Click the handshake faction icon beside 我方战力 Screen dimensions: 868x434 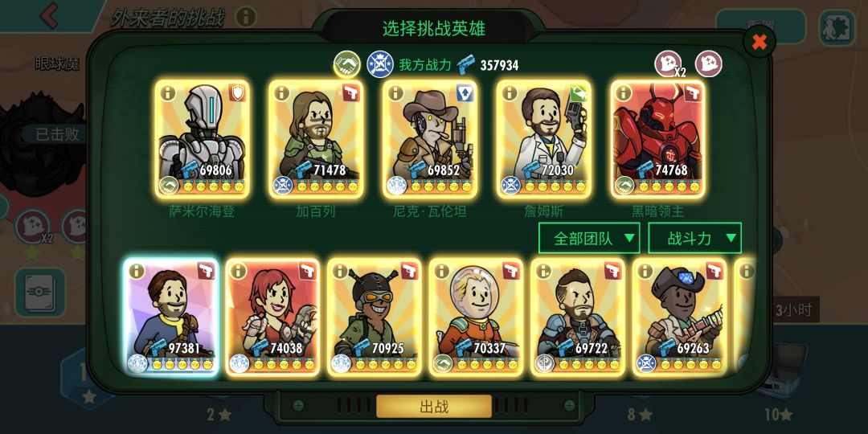(x=347, y=64)
